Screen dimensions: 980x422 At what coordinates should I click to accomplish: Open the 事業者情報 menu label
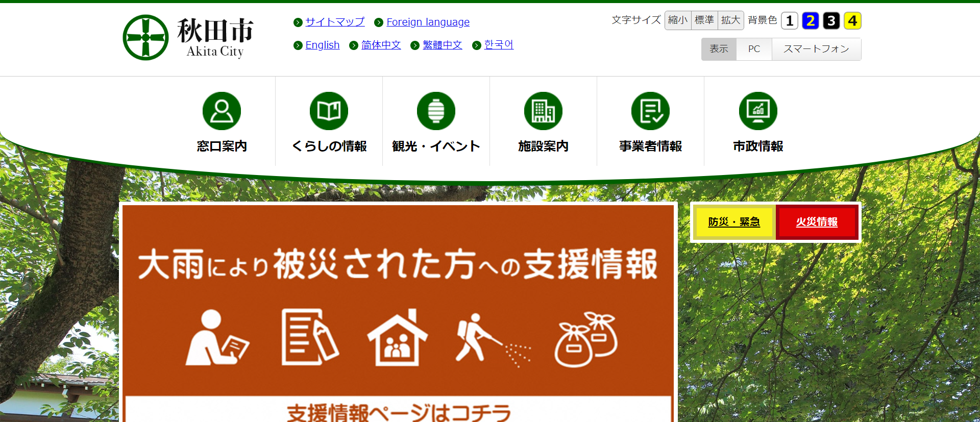pyautogui.click(x=651, y=146)
